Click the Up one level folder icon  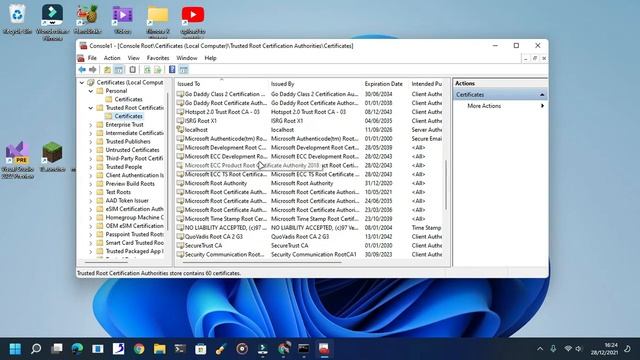(107, 70)
